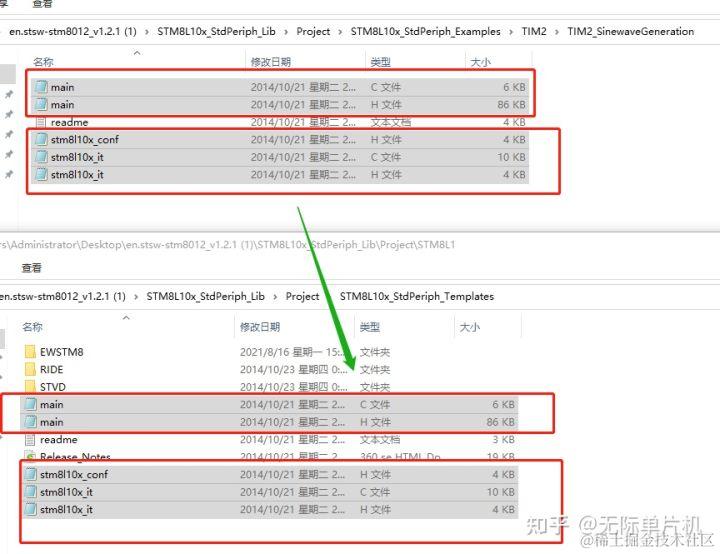This screenshot has height=554, width=720.
Task: Go to TIM2 breadcrumb folder
Action: tap(534, 31)
